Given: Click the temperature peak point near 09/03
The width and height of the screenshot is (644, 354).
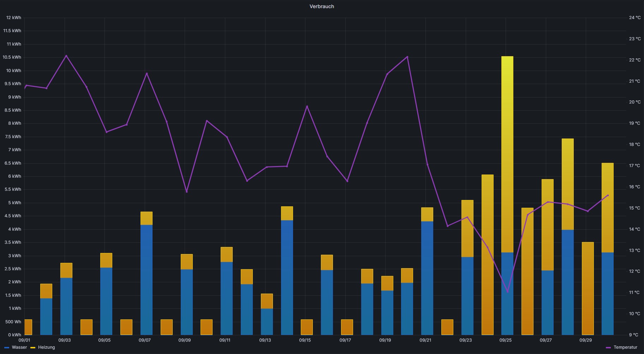Looking at the screenshot, I should click(x=66, y=56).
